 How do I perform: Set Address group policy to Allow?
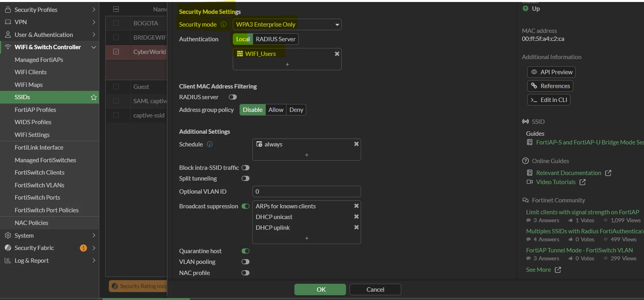(276, 110)
